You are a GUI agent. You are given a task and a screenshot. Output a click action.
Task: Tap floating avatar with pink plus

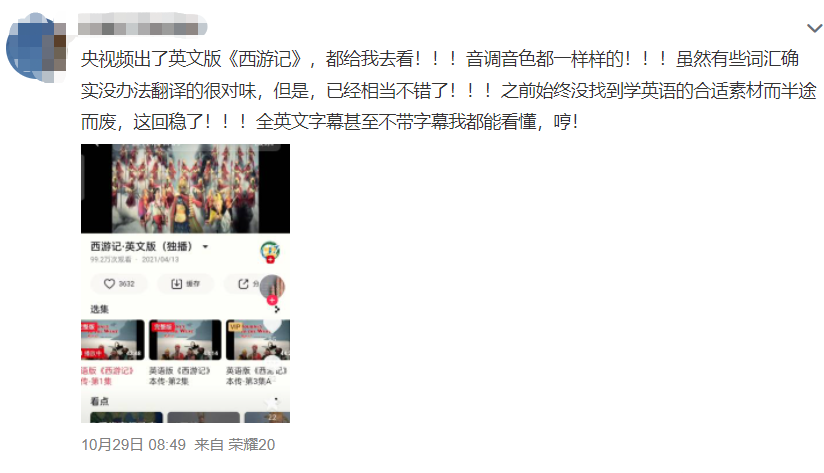coord(272,289)
